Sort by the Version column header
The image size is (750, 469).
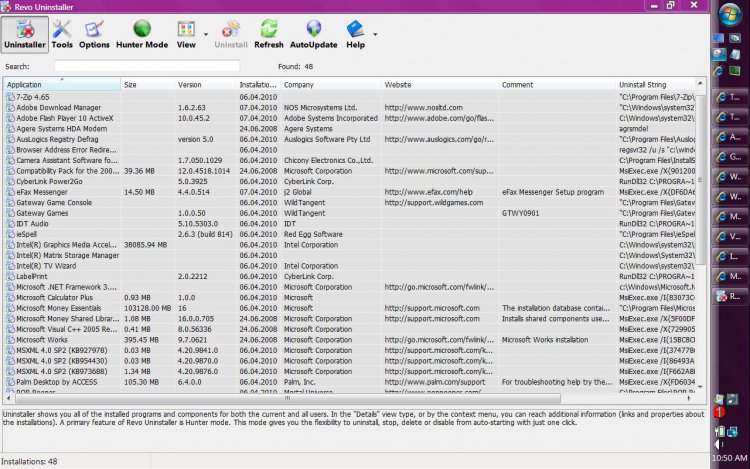pyautogui.click(x=205, y=85)
